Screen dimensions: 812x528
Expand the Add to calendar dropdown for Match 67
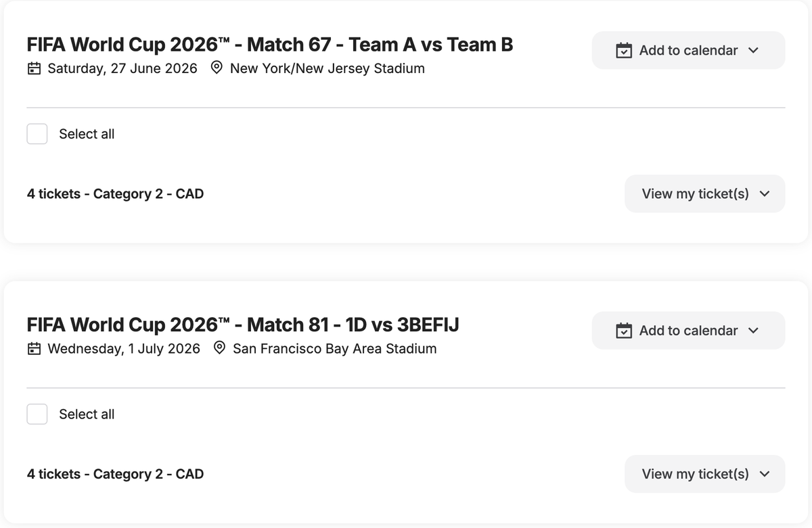753,50
